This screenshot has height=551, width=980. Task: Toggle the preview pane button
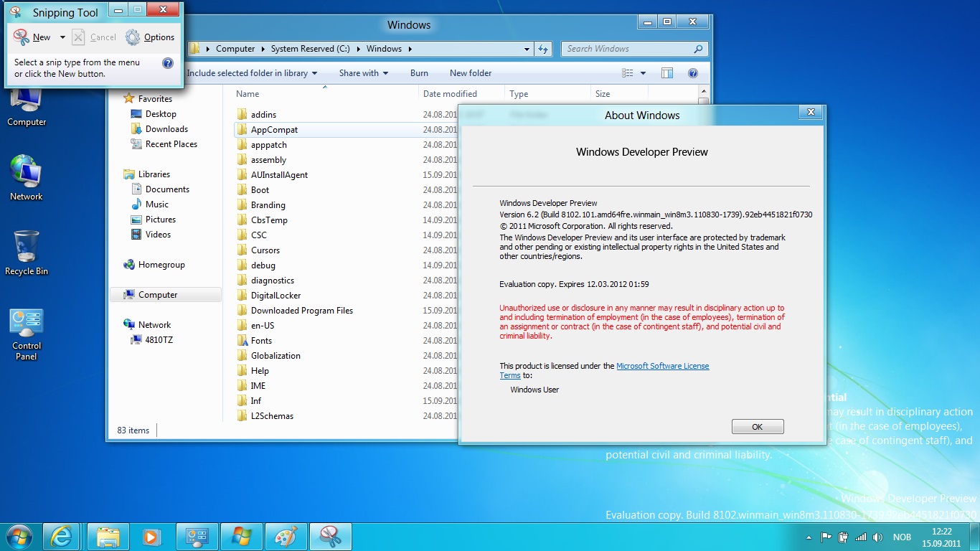(x=667, y=73)
